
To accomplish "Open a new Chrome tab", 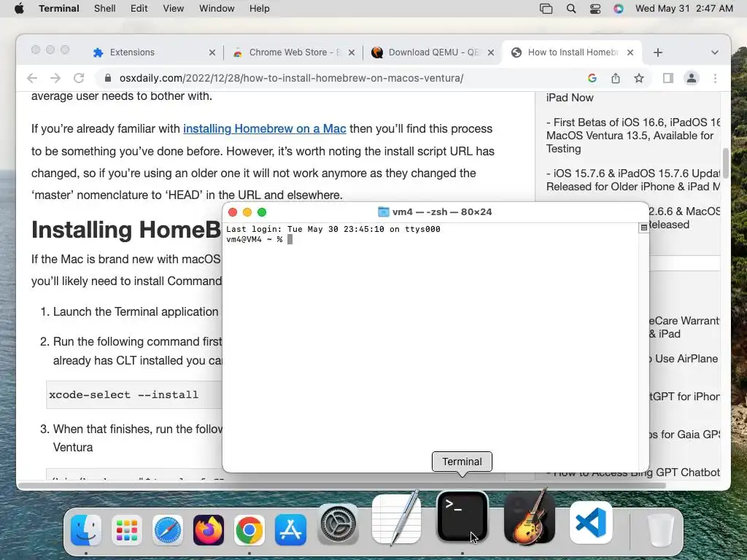I will pyautogui.click(x=658, y=52).
